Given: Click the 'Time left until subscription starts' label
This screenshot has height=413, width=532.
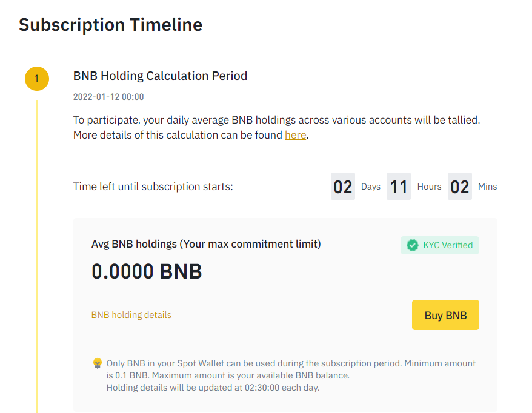Looking at the screenshot, I should [x=153, y=187].
